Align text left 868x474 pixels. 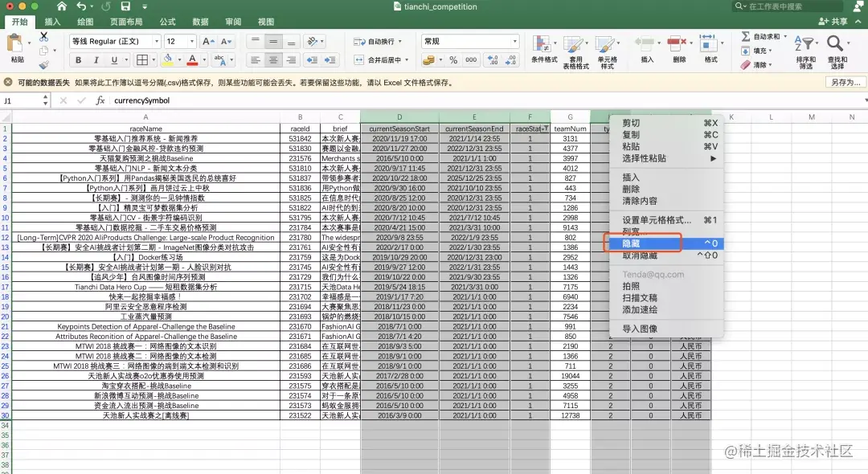pyautogui.click(x=256, y=59)
